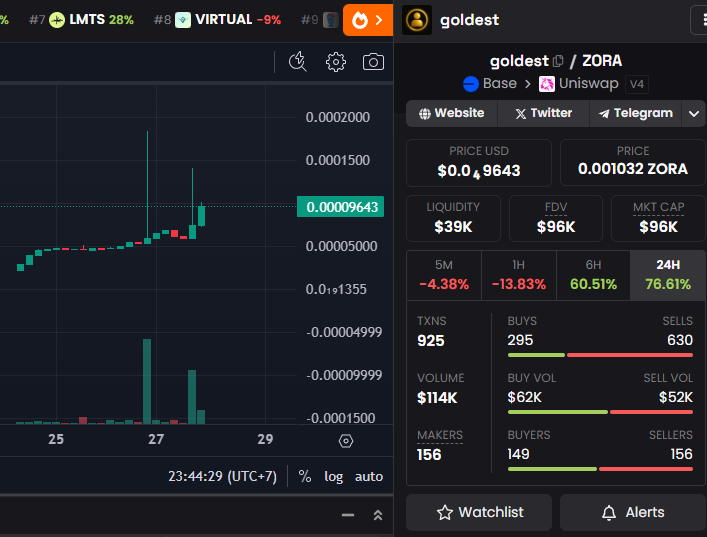
Task: Click the VOLUME value $114K
Action: 437,398
